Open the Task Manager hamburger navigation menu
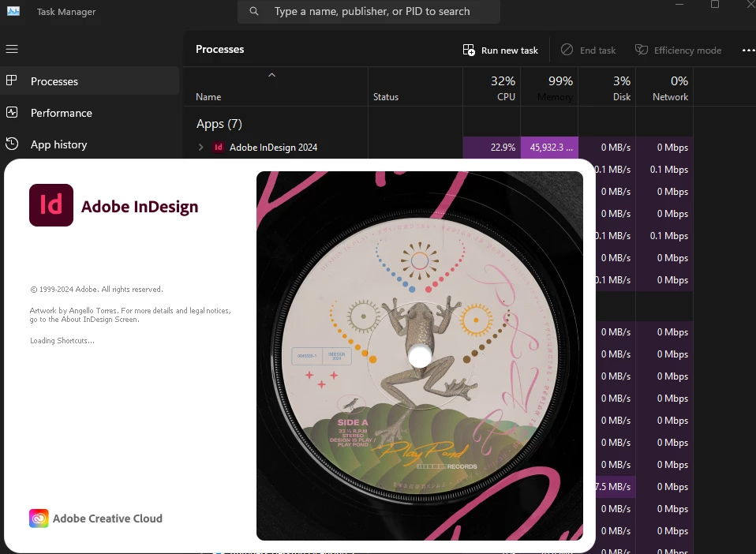This screenshot has width=756, height=554. click(x=12, y=49)
